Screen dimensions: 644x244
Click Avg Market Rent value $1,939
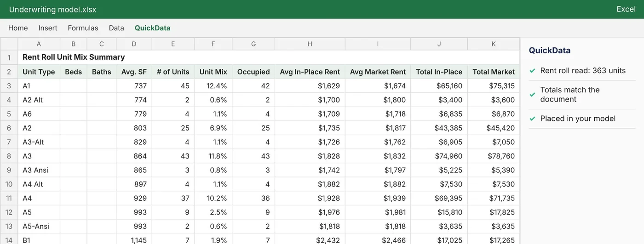tap(378, 199)
